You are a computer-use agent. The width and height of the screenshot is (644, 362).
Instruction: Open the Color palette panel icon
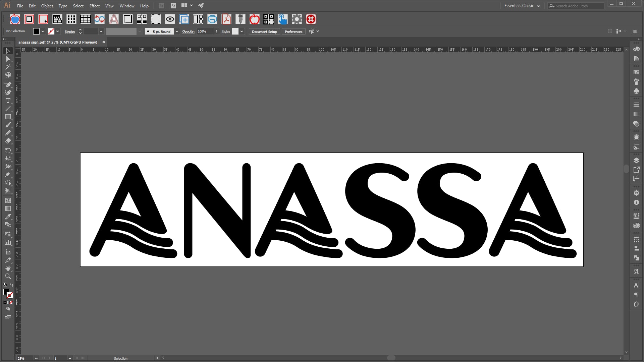[x=636, y=49]
